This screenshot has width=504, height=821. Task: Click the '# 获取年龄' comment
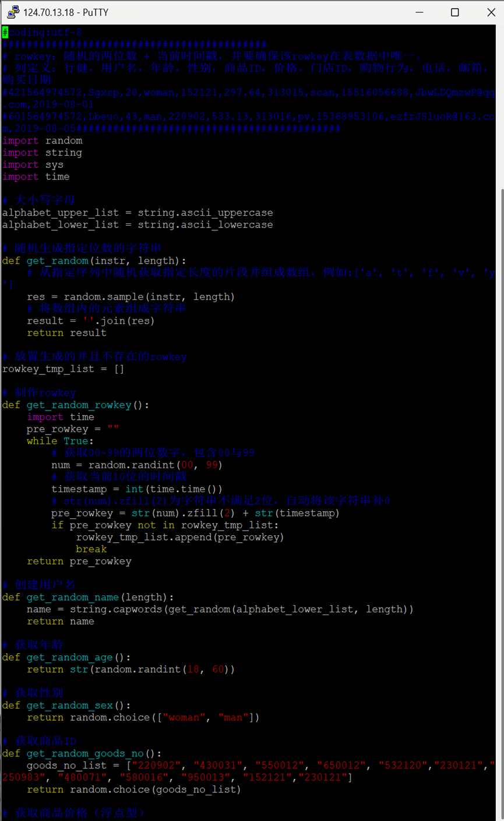click(33, 645)
